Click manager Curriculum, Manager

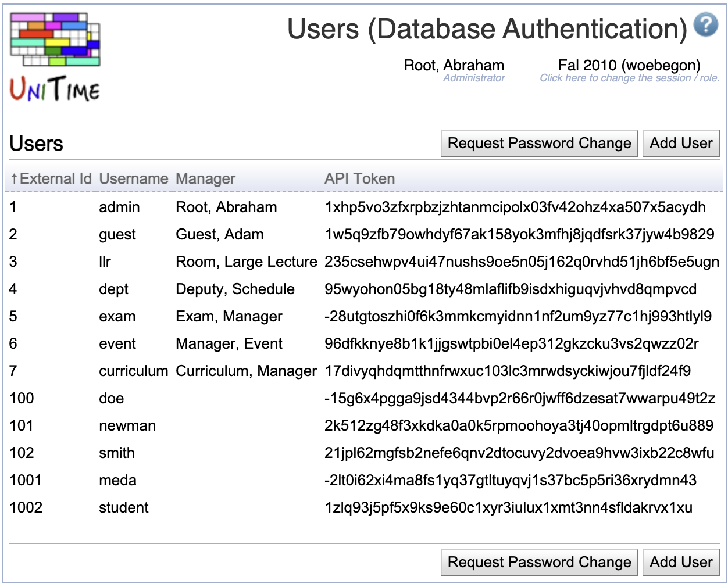click(x=247, y=371)
